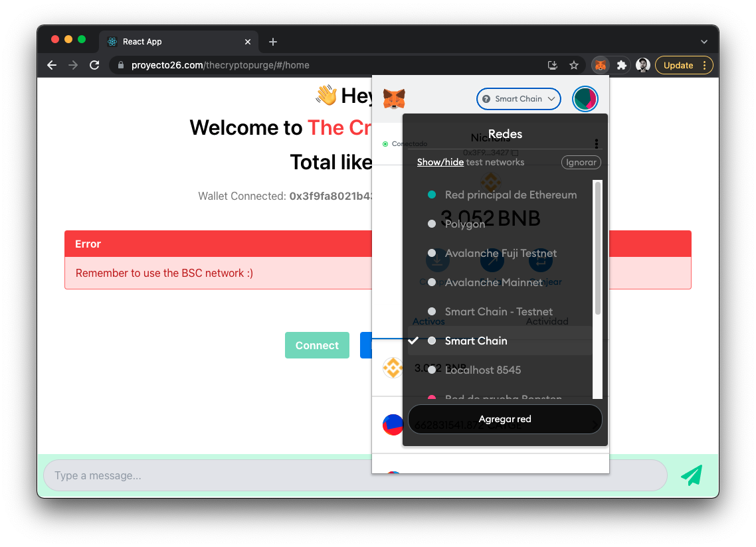Image resolution: width=756 pixels, height=547 pixels.
Task: Select Avalanche Fuji Testnet network
Action: [x=500, y=253]
